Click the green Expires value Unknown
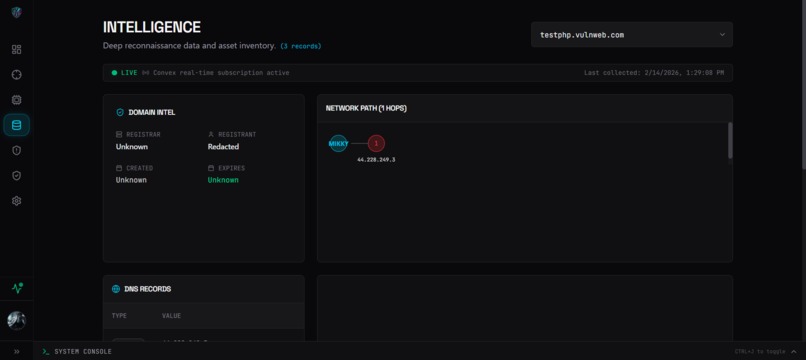 (223, 180)
